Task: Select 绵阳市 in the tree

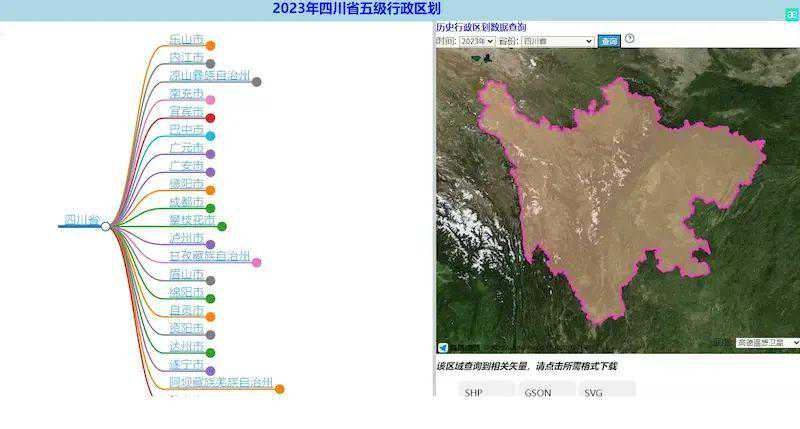Action: click(x=186, y=292)
